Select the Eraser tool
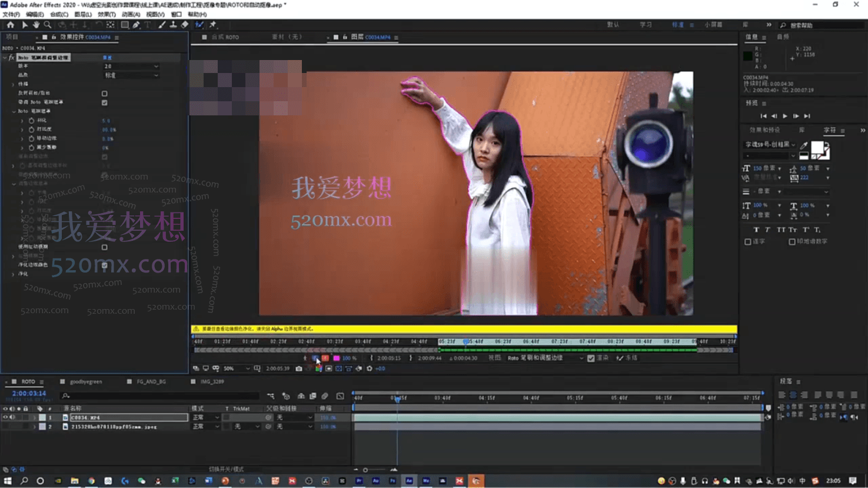 [x=185, y=25]
